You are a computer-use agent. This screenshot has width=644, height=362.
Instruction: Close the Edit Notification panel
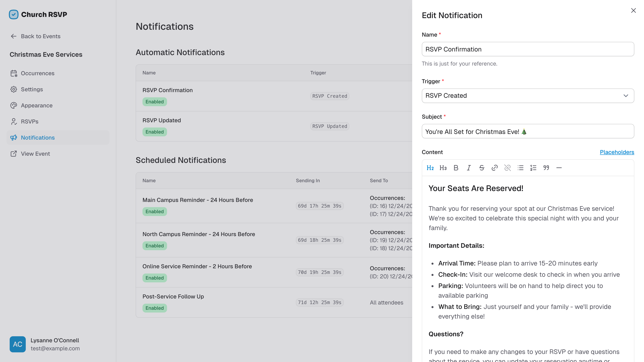click(633, 10)
